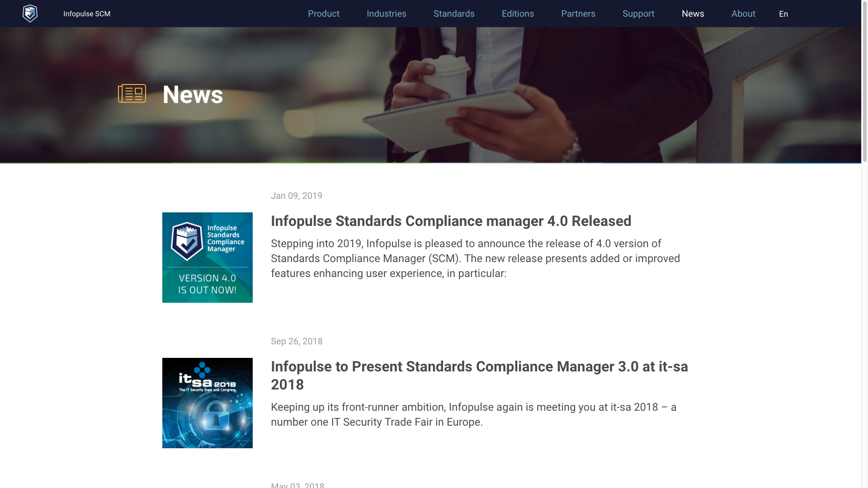This screenshot has height=488, width=868.
Task: Click the 'Stepping into 2019' article summary
Action: (476, 258)
